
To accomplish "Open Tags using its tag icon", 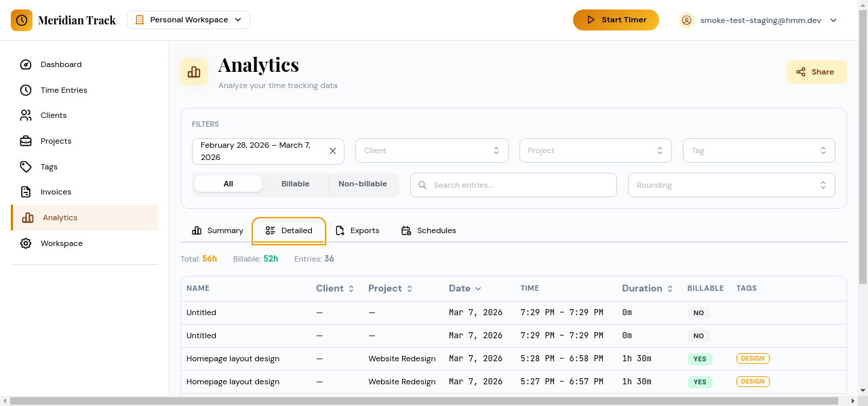I will (x=25, y=166).
